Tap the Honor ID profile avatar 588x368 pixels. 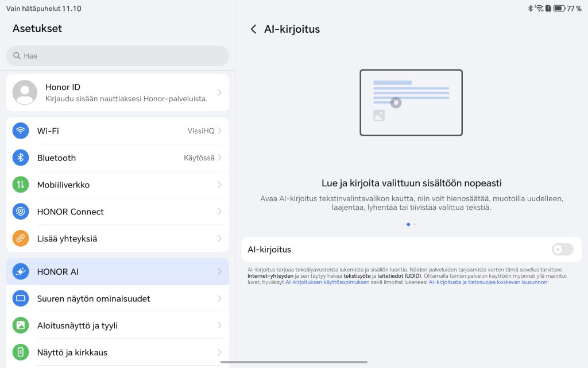(x=25, y=92)
